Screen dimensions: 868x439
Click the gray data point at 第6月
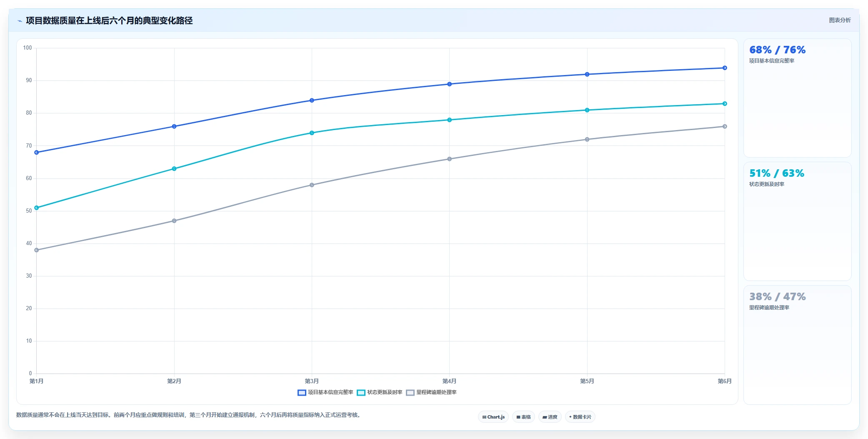(x=725, y=126)
